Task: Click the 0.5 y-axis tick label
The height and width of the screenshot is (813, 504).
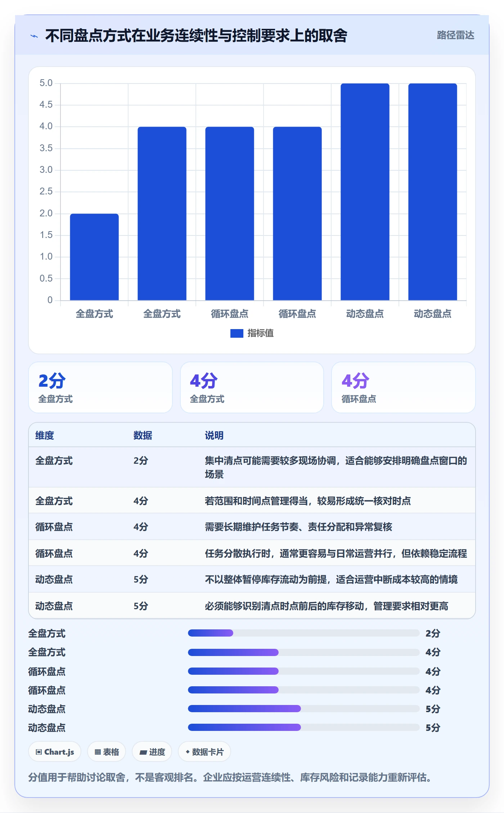Action: [46, 278]
